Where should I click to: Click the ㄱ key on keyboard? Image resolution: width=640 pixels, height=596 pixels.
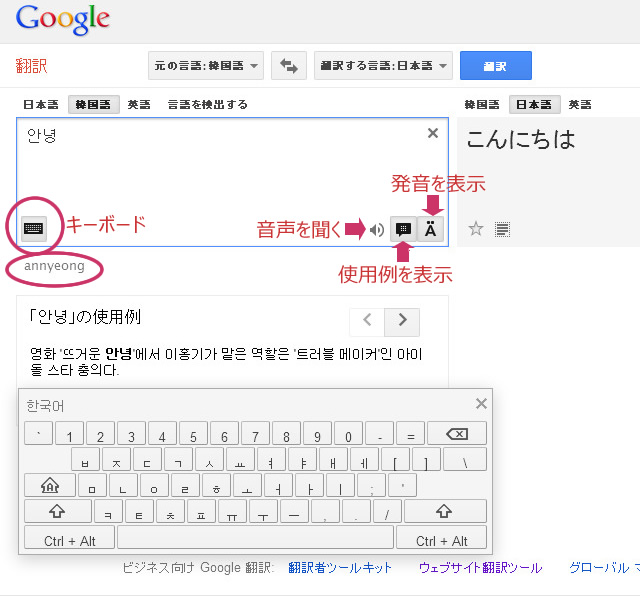tap(178, 459)
